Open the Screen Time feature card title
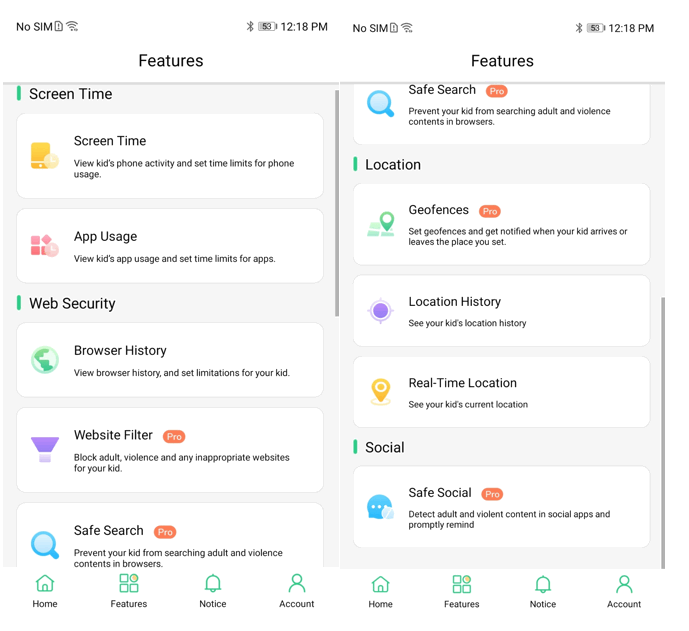Image resolution: width=689 pixels, height=631 pixels. click(110, 141)
